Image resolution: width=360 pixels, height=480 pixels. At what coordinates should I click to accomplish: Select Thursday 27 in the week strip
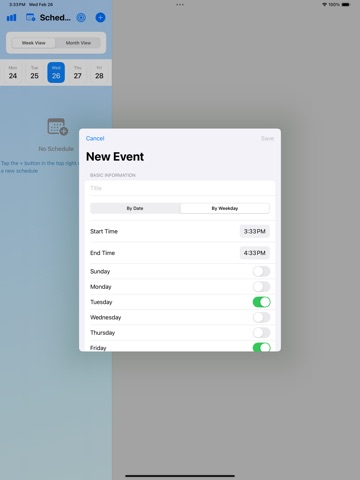pos(78,72)
